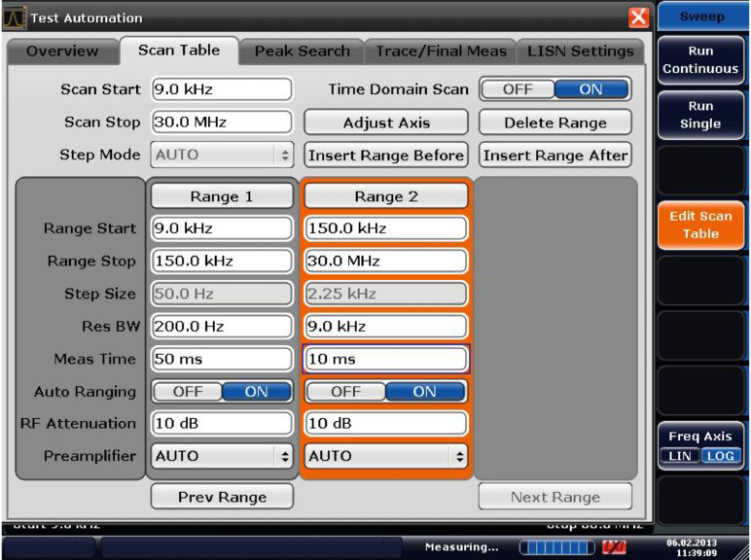
Task: Toggle Time Domain Scan on/off switch
Action: pyautogui.click(x=554, y=89)
